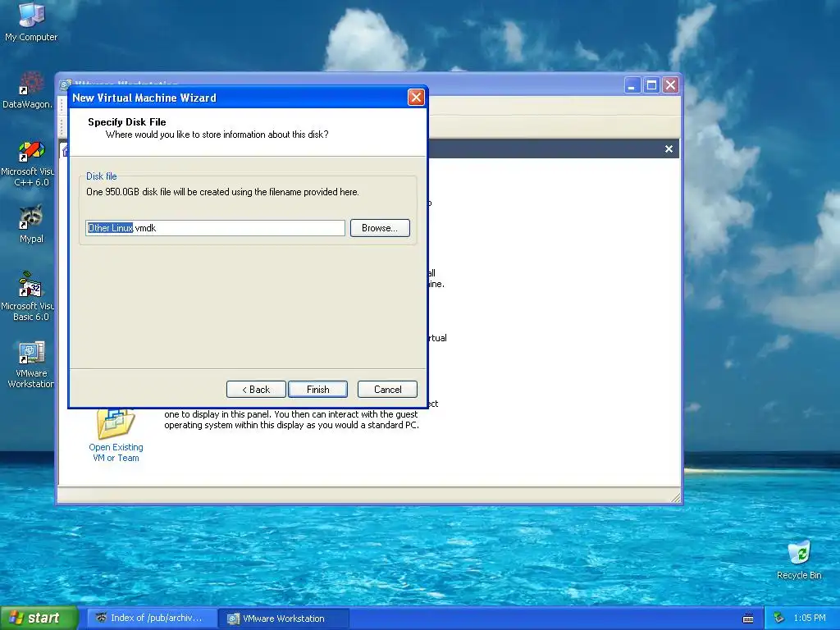Screen dimensions: 840x630
Task: Click the keyboard tray icon
Action: click(748, 619)
